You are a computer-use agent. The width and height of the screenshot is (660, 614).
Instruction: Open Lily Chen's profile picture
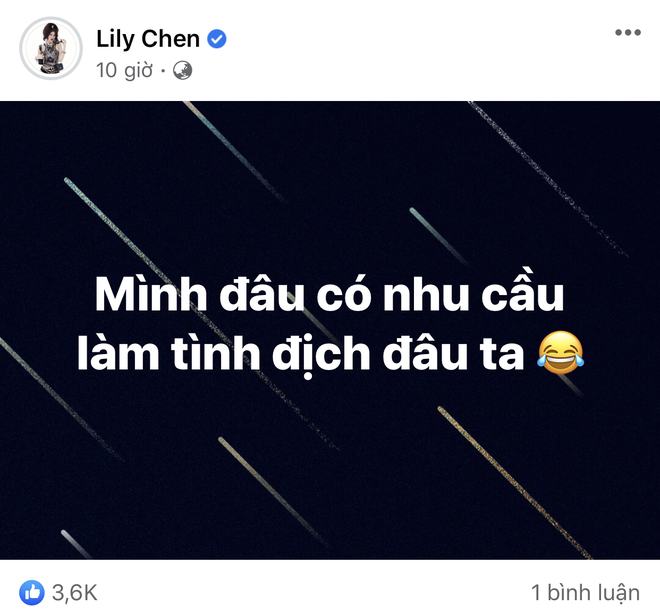pyautogui.click(x=51, y=48)
